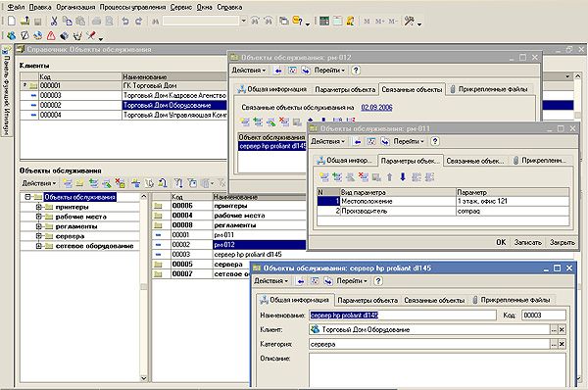Open the search combo box arrow in main toolbar
The height and width of the screenshot is (390, 588).
pos(243,21)
